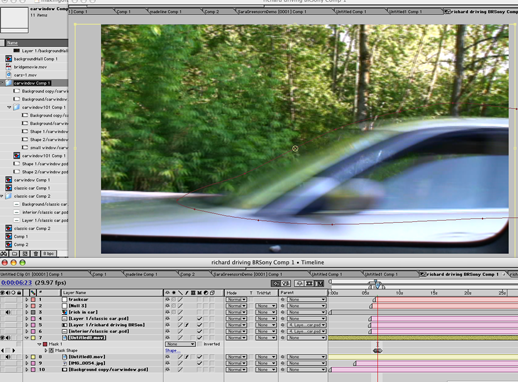
Task: Toggle motion blur checkbox for IMG_0054.jpg layer
Action: [x=200, y=363]
